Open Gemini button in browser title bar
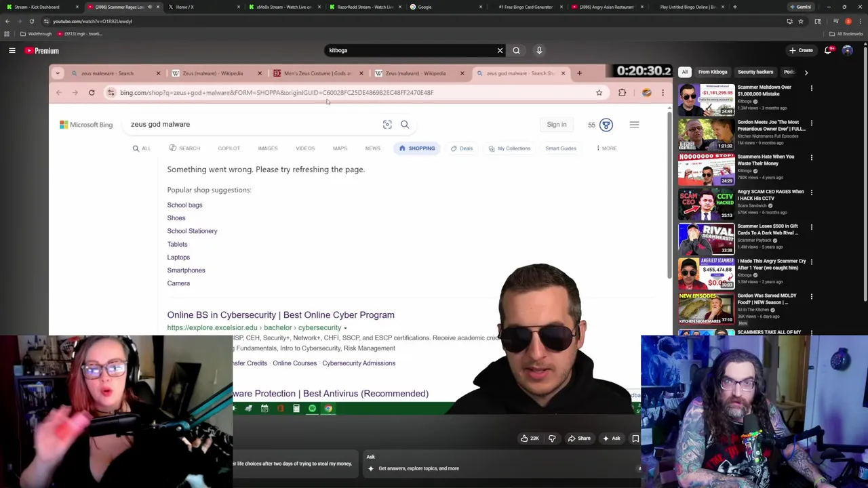This screenshot has width=868, height=488. pos(800,7)
